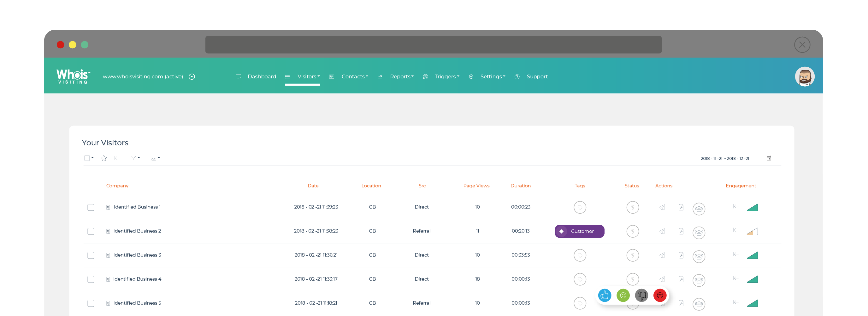
Task: Click blue thumbs-up status icon
Action: point(605,295)
